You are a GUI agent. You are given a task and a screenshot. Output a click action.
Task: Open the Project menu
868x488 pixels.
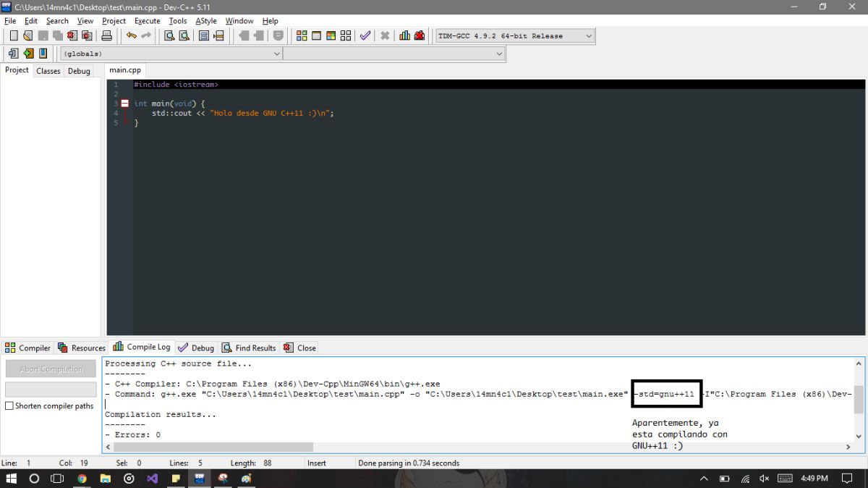[114, 21]
